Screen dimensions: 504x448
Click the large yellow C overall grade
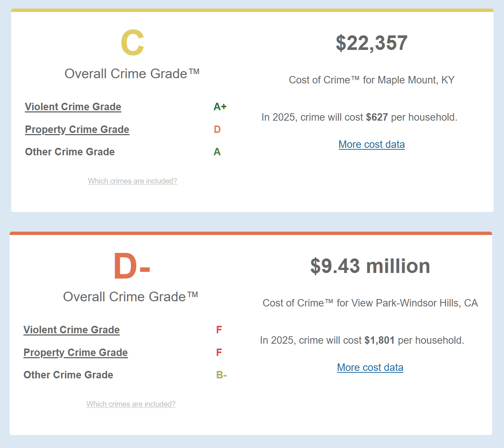coord(133,43)
